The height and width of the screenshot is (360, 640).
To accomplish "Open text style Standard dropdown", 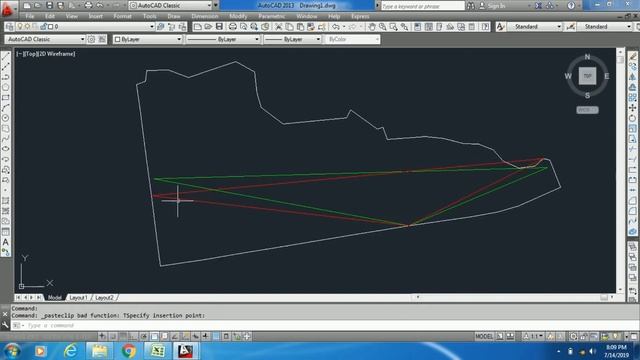I will point(559,27).
